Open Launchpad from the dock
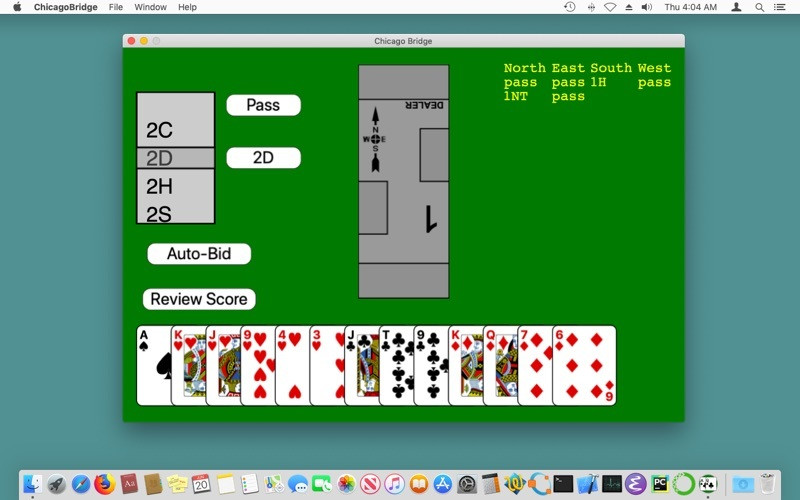 [57, 483]
